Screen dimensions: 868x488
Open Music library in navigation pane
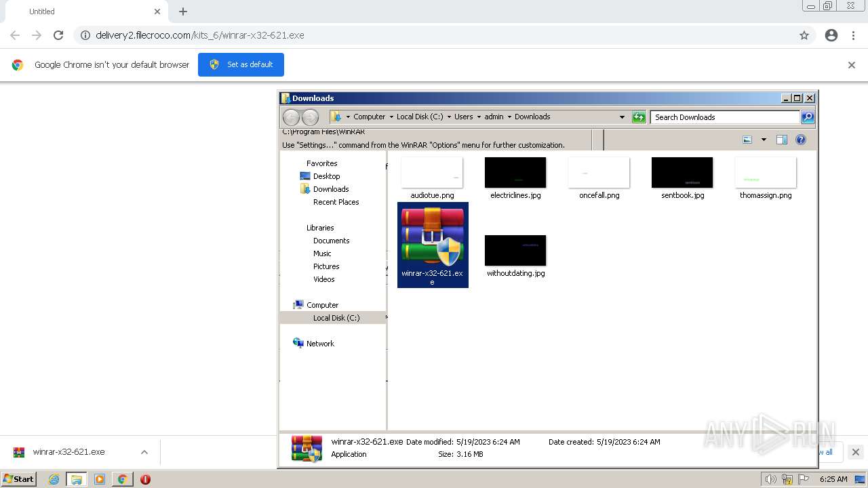point(322,253)
